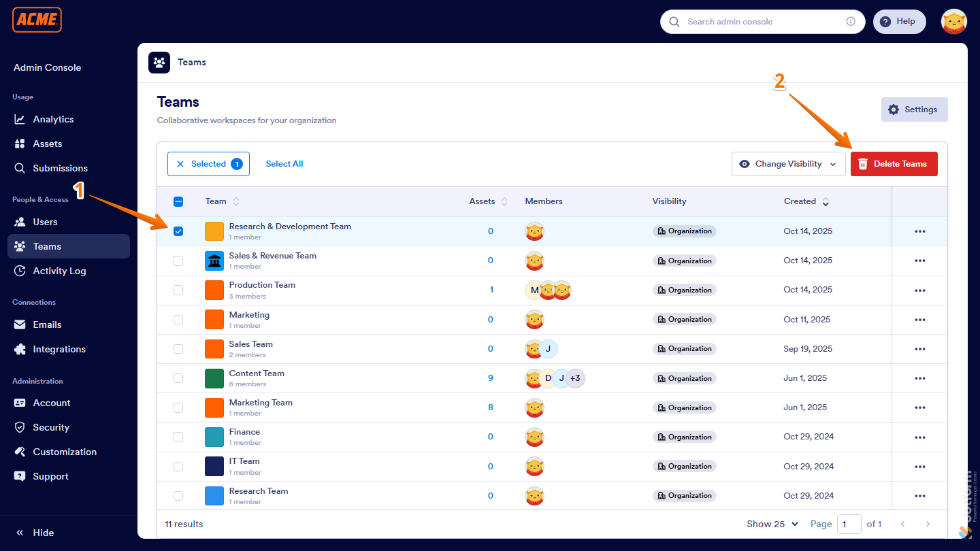980x551 pixels.
Task: Click the Organization badge for Finance
Action: pyautogui.click(x=684, y=437)
